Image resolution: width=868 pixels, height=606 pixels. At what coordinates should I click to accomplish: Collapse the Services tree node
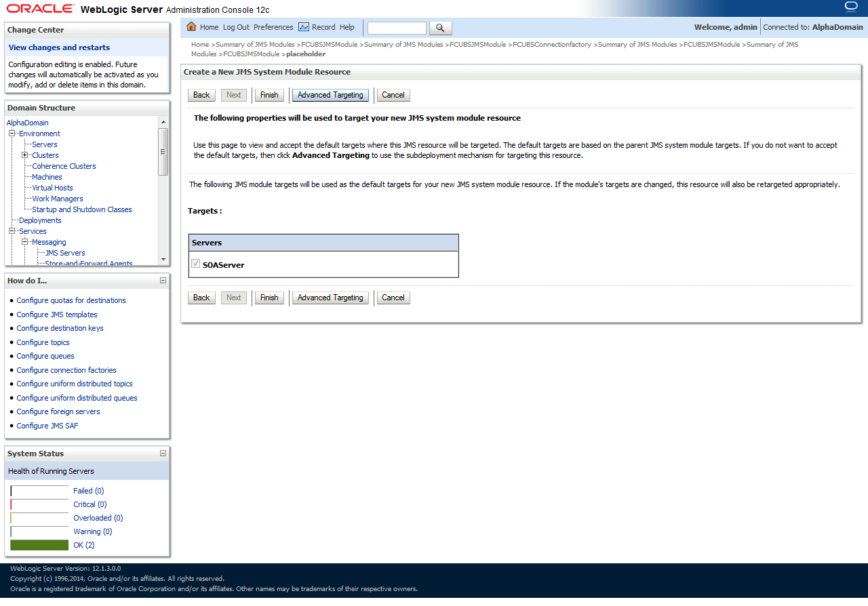click(12, 231)
